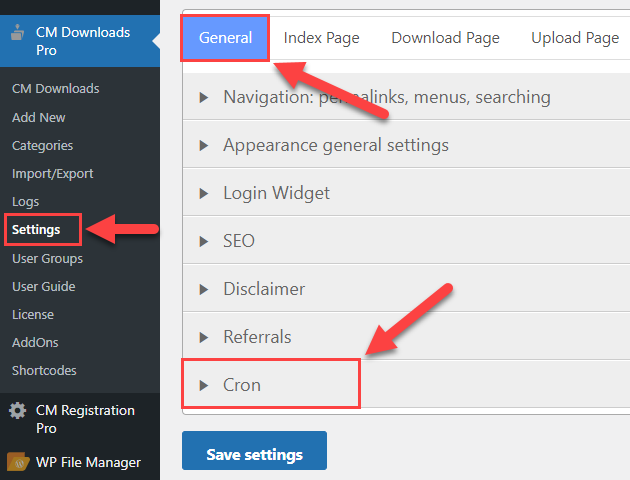Expand the SEO section triangle
The image size is (630, 480).
click(204, 241)
